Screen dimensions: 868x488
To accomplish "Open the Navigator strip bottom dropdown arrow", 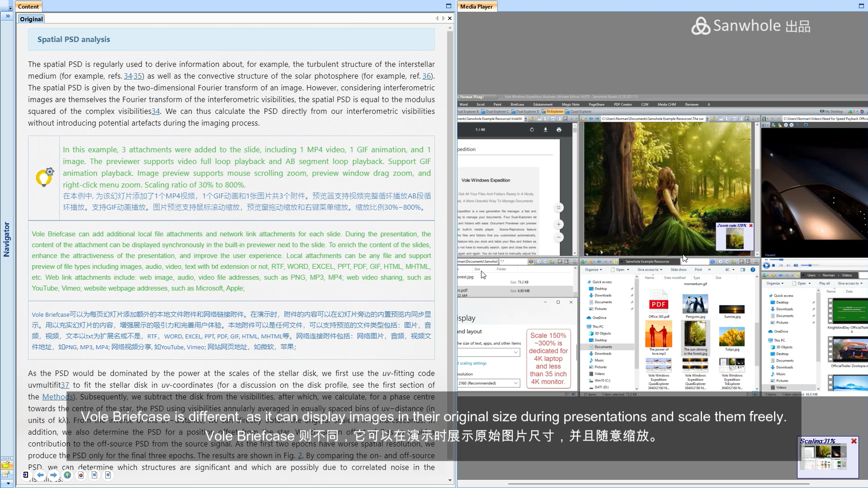I will (8, 483).
